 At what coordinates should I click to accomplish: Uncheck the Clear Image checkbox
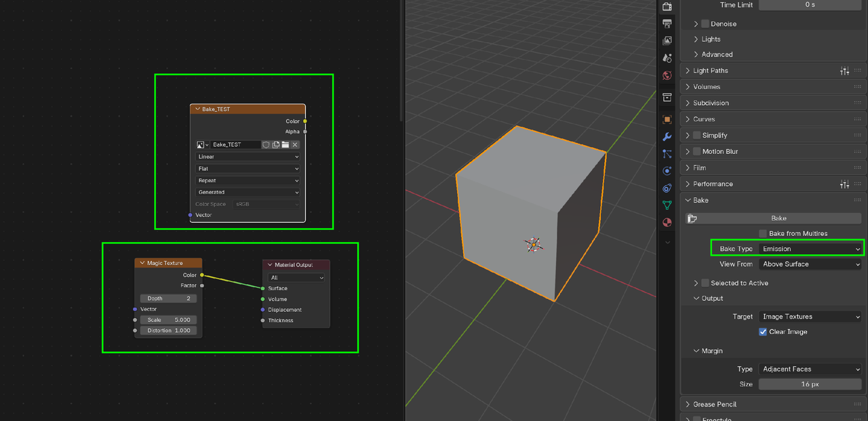click(x=763, y=332)
